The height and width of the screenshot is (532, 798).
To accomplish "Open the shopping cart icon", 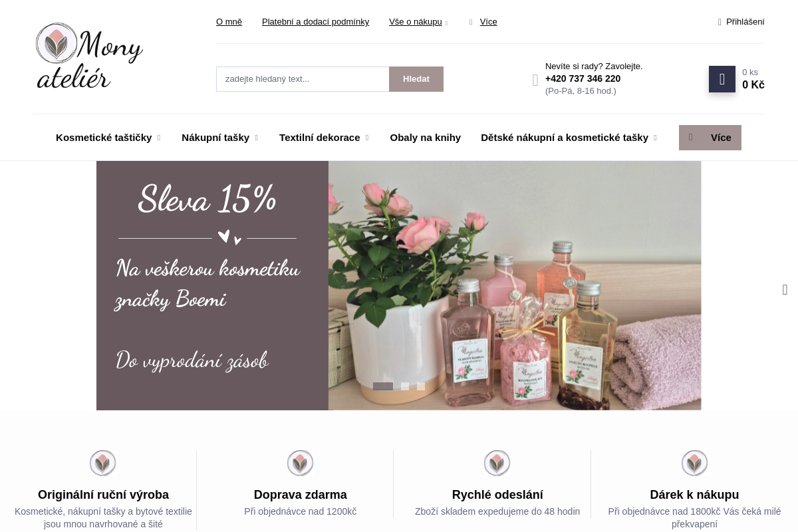I will click(722, 79).
